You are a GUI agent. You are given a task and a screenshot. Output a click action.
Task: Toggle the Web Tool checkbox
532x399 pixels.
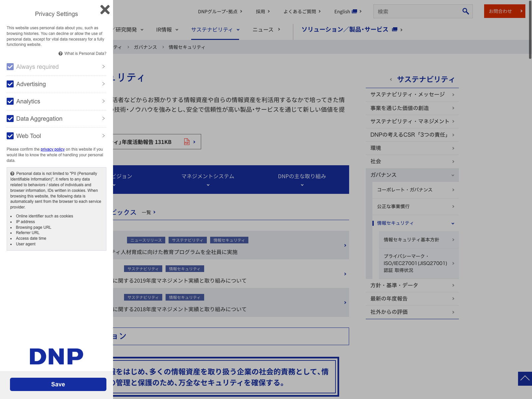[10, 136]
